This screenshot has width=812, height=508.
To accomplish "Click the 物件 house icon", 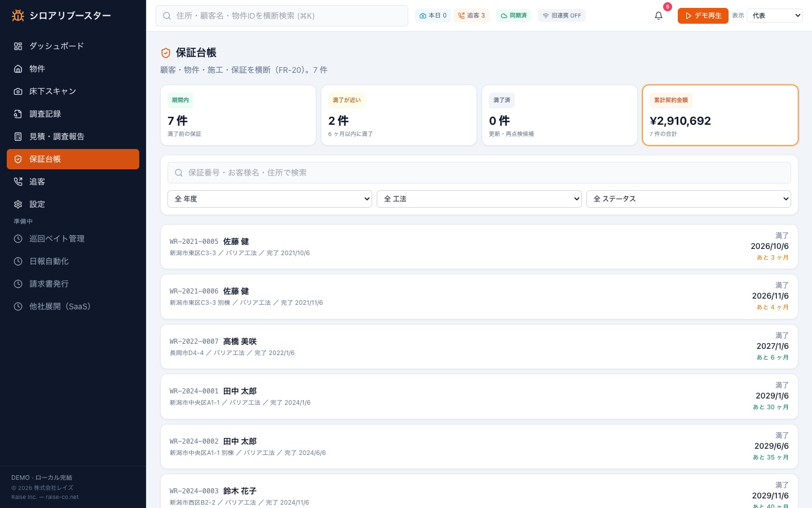I will [x=18, y=69].
